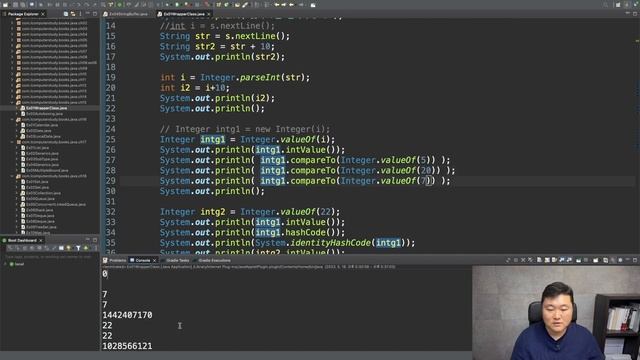Expand the local node in Boot Dashboard
Image resolution: width=640 pixels, height=360 pixels.
(x=5, y=264)
